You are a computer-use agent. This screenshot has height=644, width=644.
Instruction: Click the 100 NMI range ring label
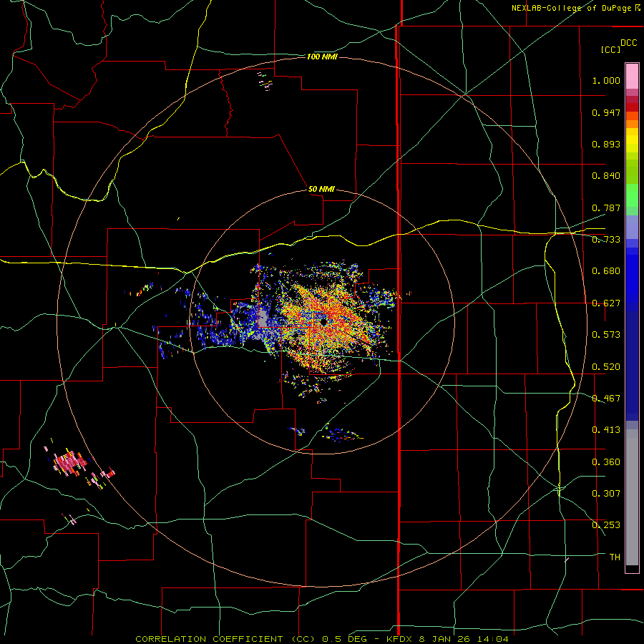pos(322,57)
